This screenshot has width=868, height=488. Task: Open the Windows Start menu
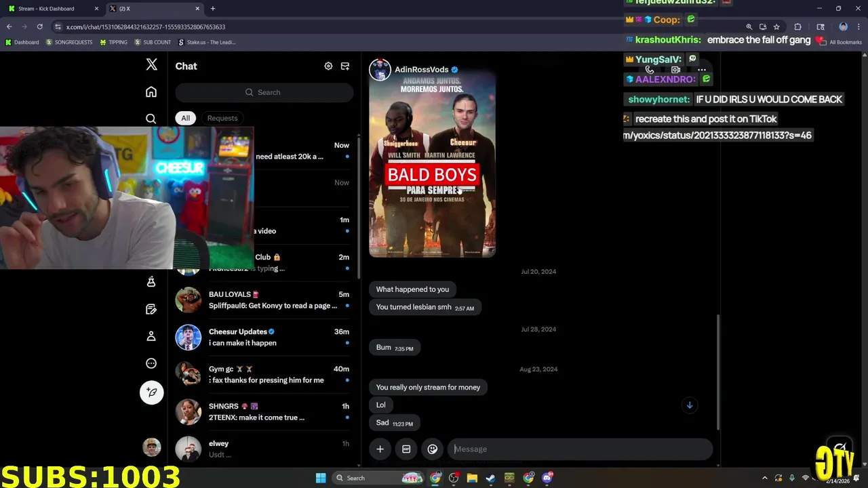[321, 478]
